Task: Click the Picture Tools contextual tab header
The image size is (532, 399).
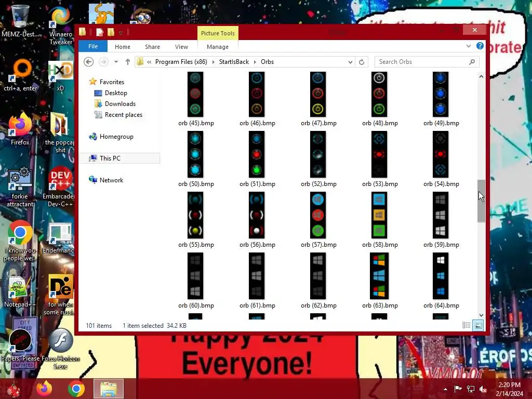Action: (218, 33)
